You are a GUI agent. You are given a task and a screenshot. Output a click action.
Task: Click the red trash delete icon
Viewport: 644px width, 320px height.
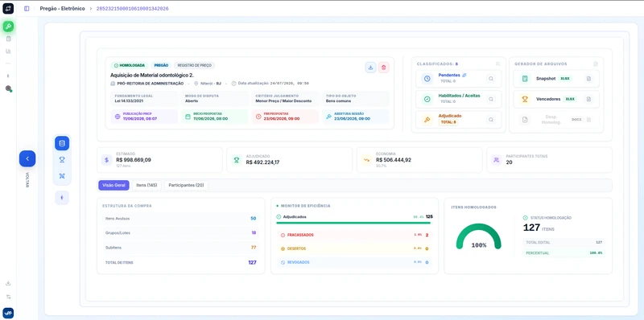384,68
